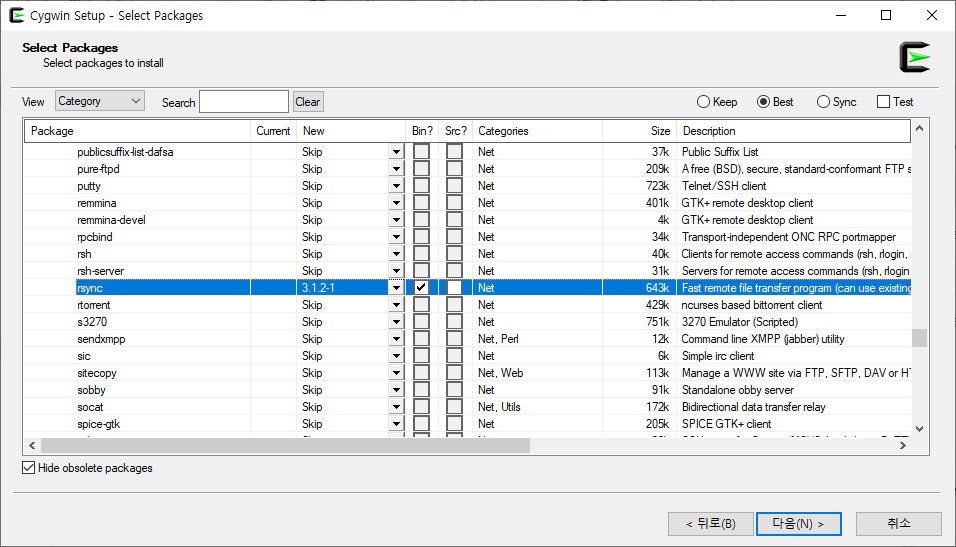
Task: Select the putty package name
Action: point(89,186)
